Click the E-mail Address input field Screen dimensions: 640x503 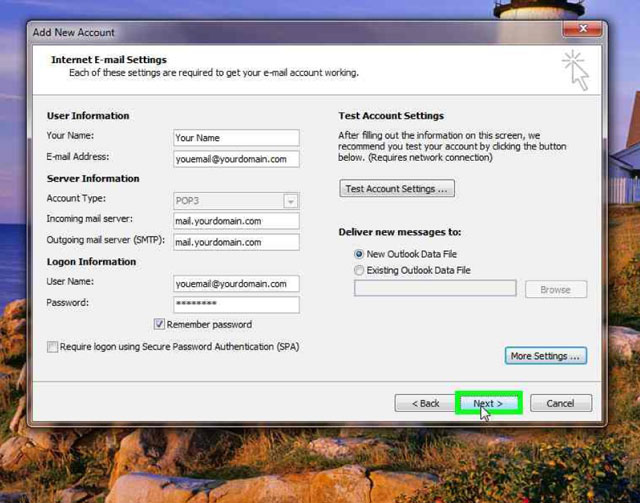(236, 159)
